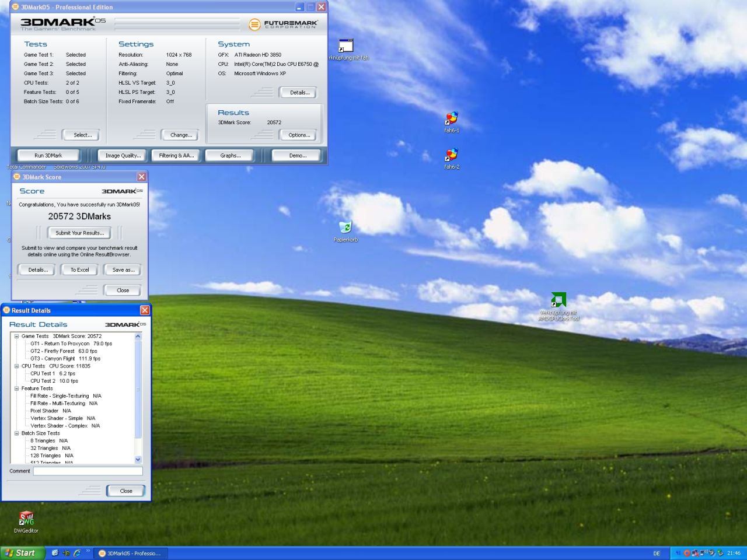Collapse the Game Tests tree node
747x560 pixels.
(16, 336)
